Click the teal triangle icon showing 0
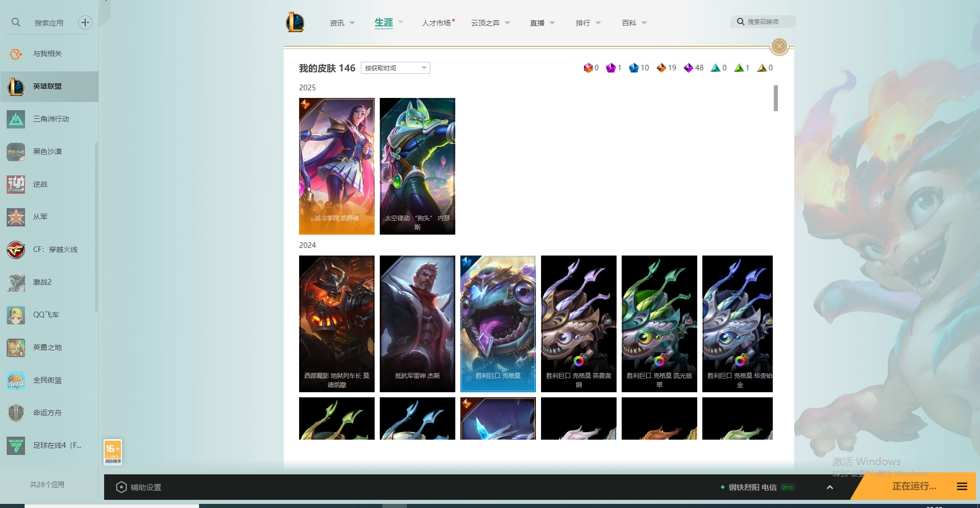The height and width of the screenshot is (508, 980). [x=716, y=68]
